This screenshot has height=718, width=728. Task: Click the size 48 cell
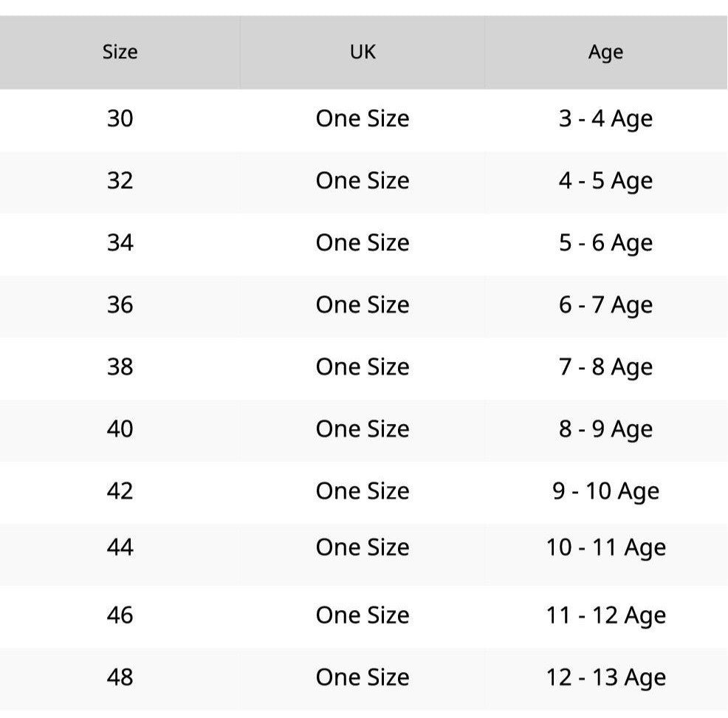click(120, 677)
